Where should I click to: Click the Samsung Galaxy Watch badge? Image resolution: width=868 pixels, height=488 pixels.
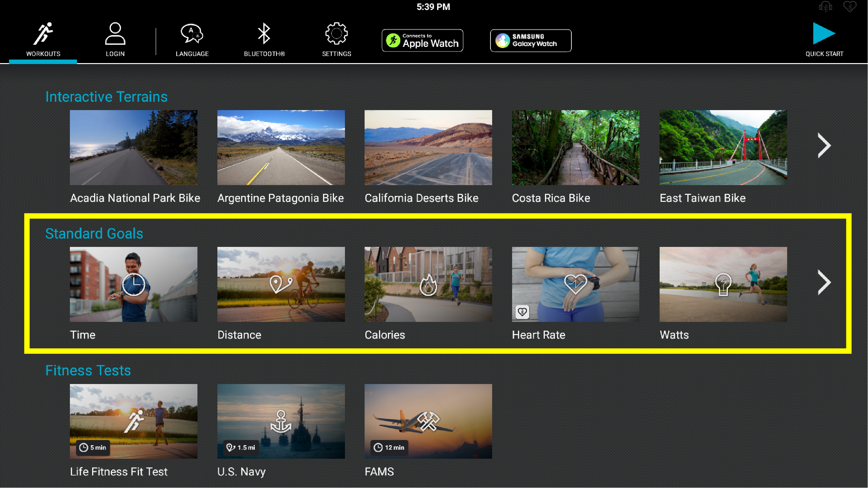click(531, 41)
